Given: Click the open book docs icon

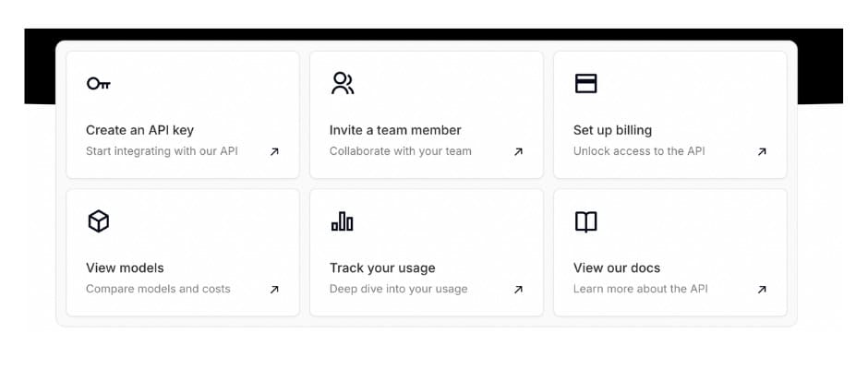Looking at the screenshot, I should point(585,221).
